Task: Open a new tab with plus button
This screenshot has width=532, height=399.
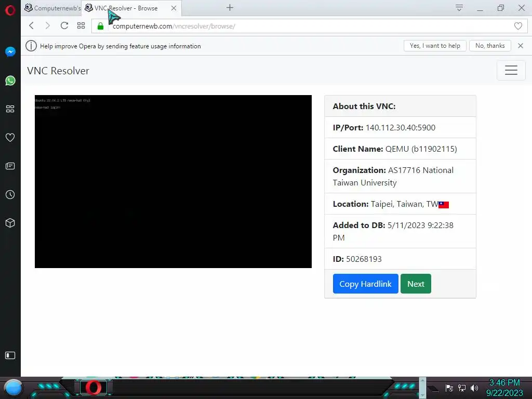Action: 230,7
